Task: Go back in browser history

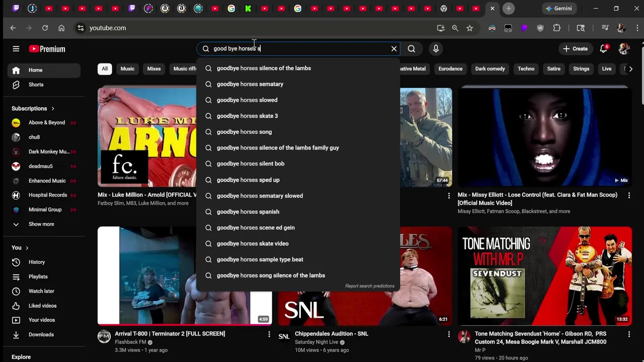Action: point(13,28)
